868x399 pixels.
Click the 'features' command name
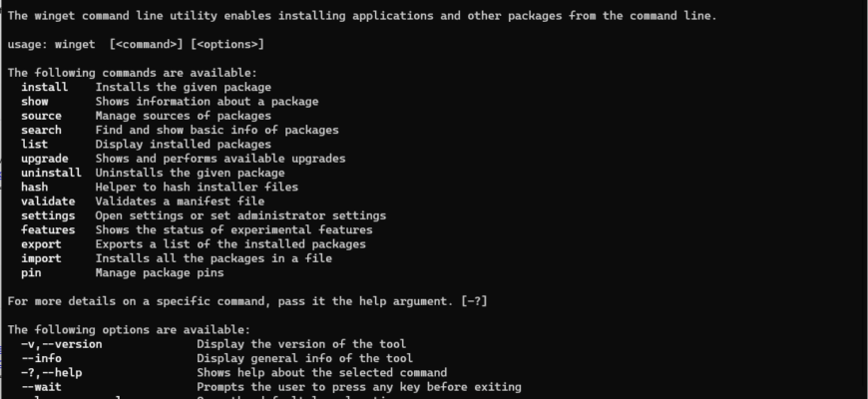tap(48, 230)
